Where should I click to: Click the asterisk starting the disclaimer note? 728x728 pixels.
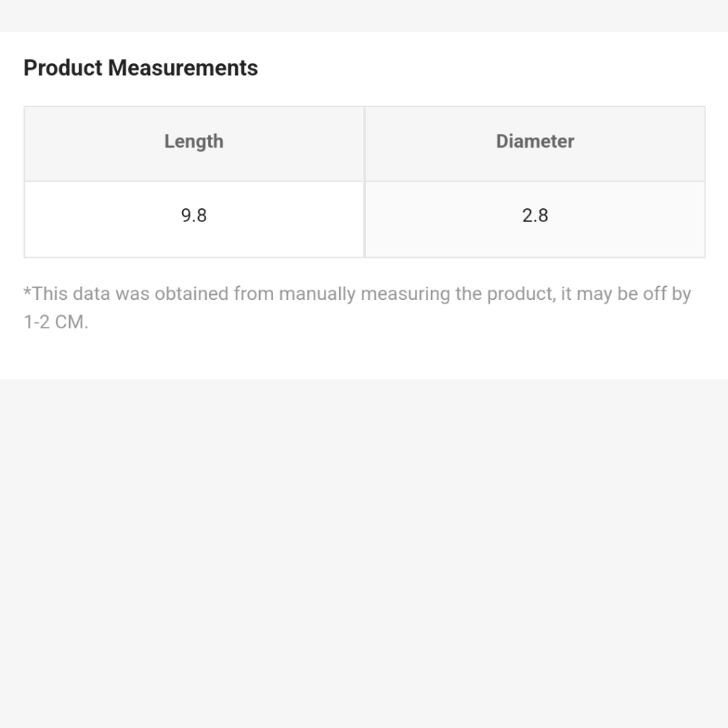(27, 292)
